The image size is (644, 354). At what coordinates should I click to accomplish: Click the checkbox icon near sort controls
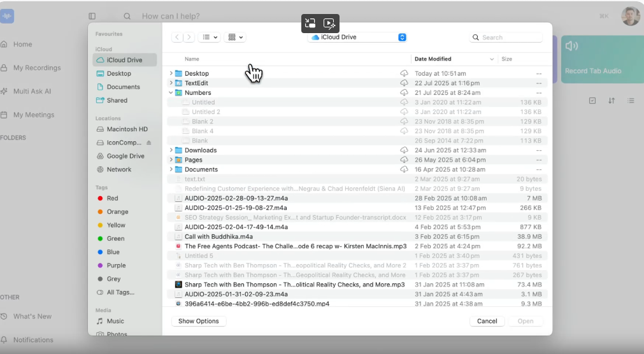click(x=592, y=101)
